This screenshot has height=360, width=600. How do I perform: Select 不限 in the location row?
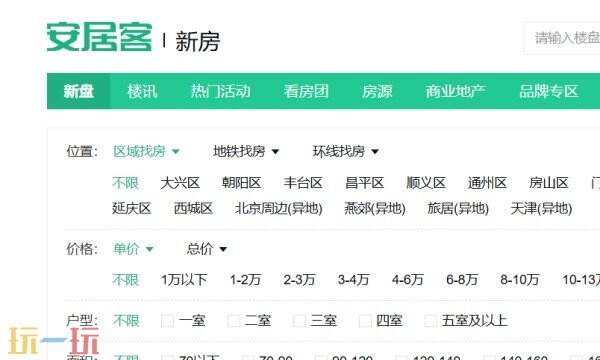126,183
